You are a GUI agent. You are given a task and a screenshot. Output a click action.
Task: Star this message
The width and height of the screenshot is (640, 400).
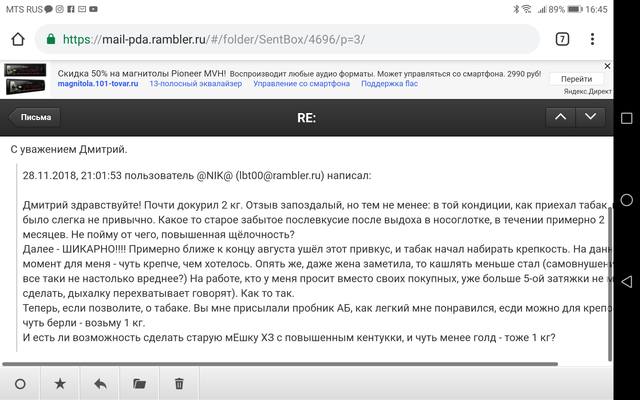point(60,384)
